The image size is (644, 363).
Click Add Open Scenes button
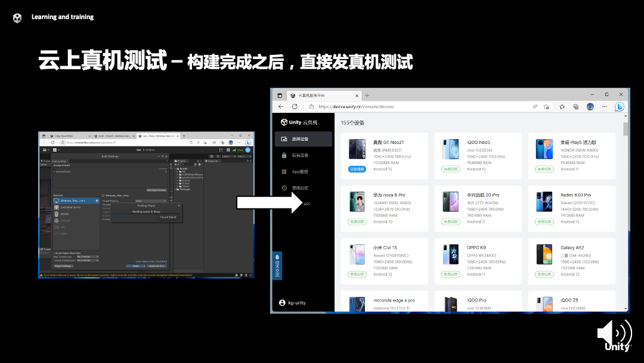pos(156,190)
